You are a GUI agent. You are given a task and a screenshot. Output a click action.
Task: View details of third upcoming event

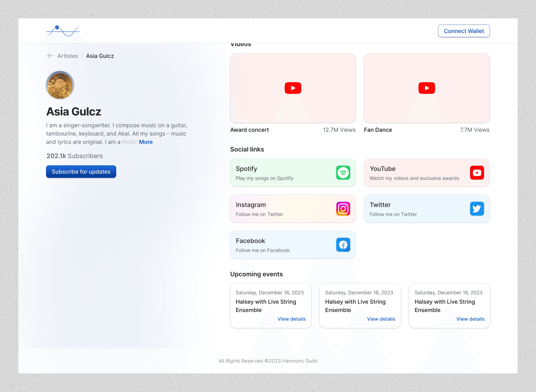(470, 319)
